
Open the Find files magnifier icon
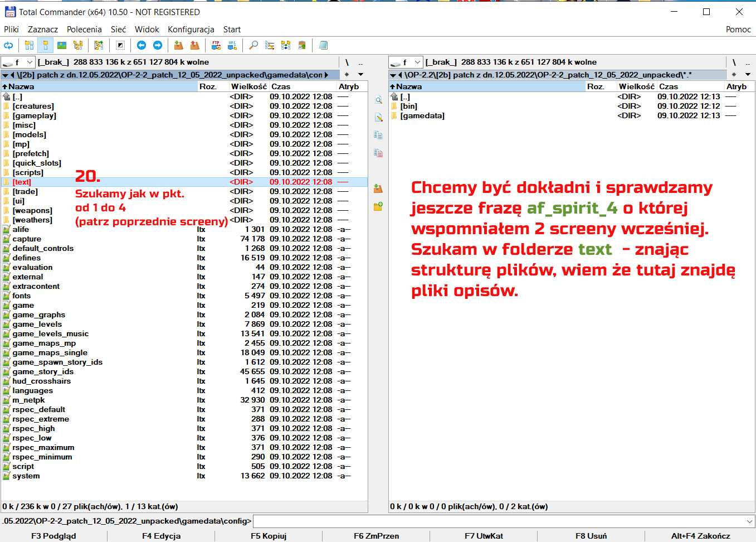coord(253,45)
